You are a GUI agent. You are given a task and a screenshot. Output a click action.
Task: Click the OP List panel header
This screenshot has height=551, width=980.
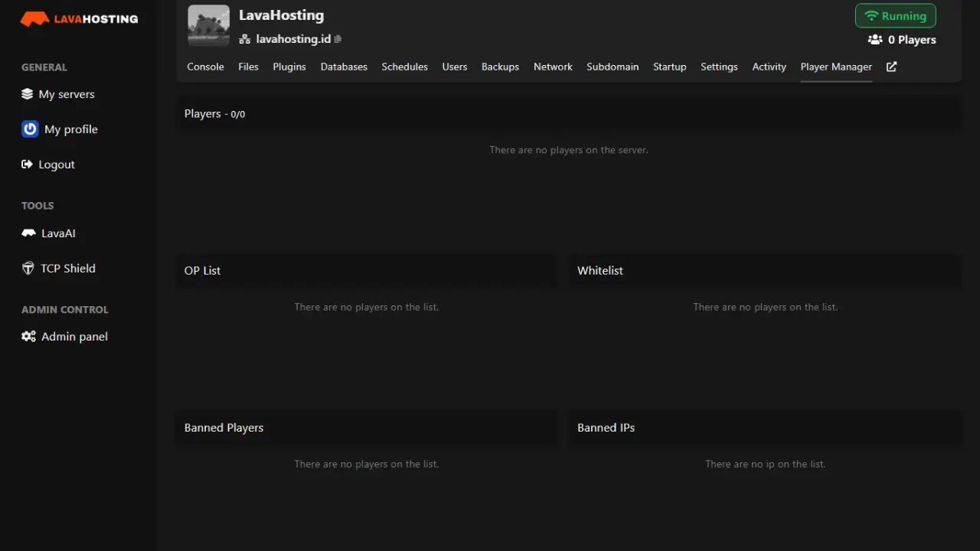pos(202,270)
